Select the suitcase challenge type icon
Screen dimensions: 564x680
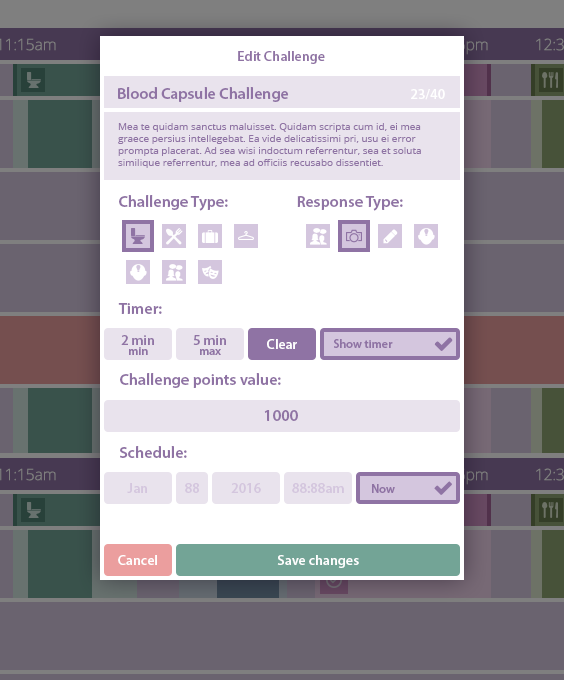[x=210, y=236]
